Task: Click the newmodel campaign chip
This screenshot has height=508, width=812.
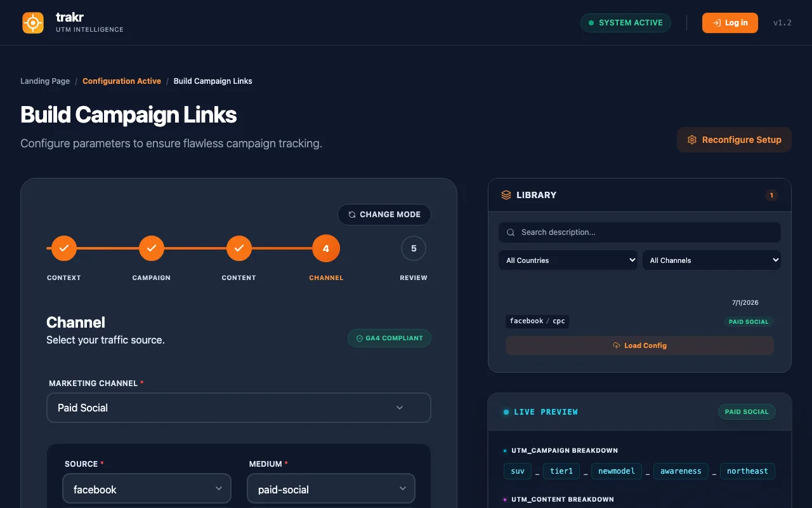Action: [617, 471]
